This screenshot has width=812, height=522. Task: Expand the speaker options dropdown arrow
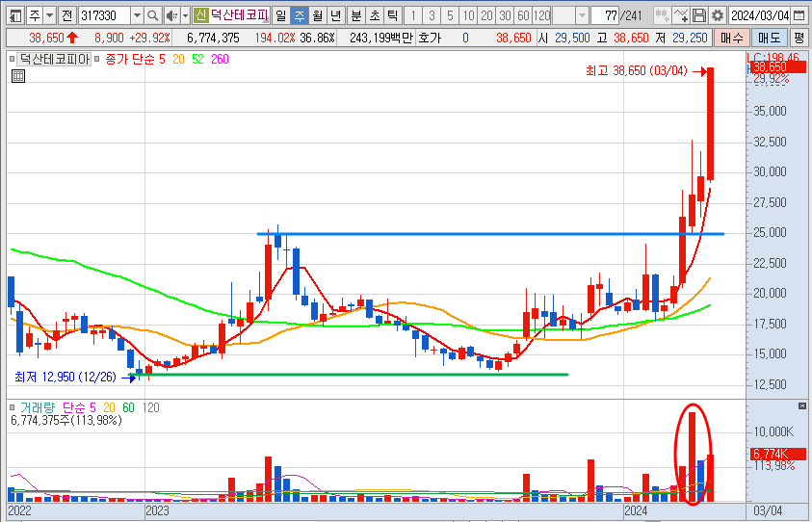(185, 16)
